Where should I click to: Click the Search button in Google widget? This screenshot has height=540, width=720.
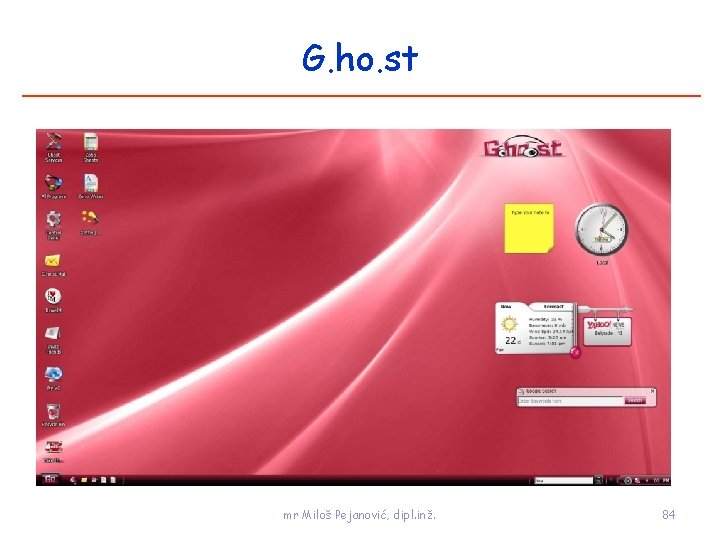pos(635,401)
